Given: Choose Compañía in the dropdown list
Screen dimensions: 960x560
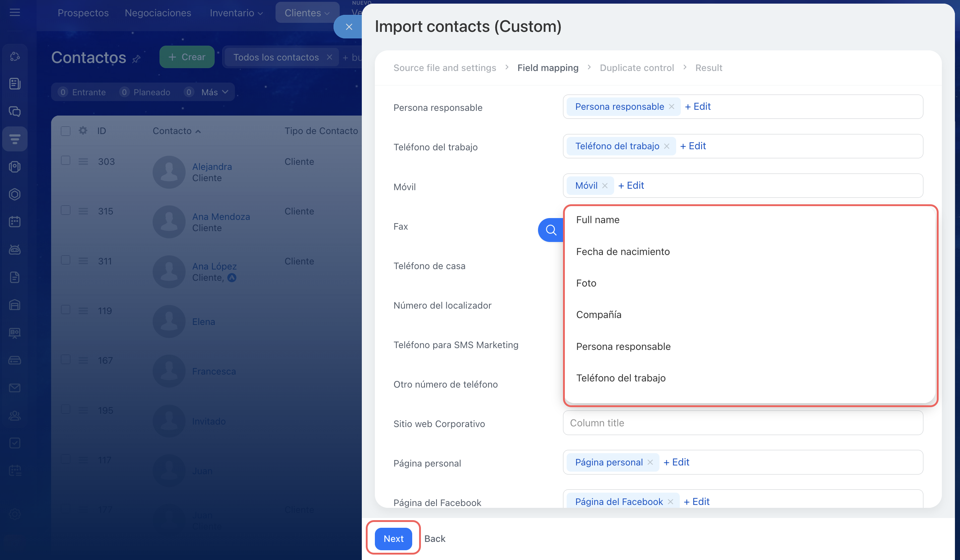Looking at the screenshot, I should tap(599, 315).
